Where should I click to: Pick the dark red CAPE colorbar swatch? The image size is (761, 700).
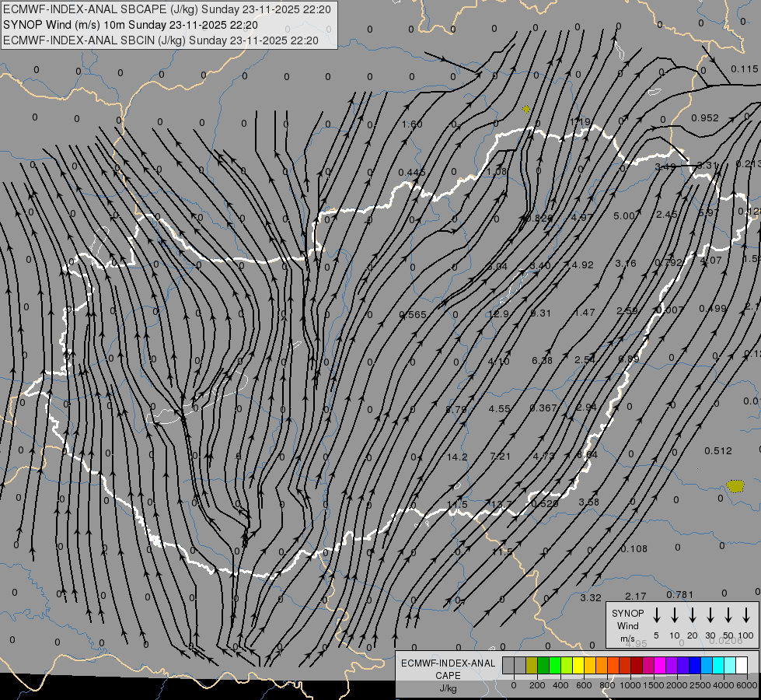click(x=637, y=666)
